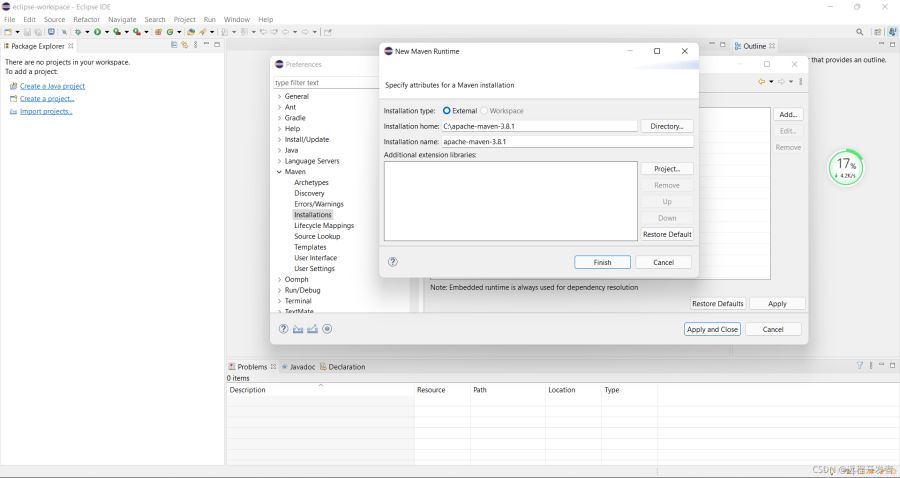Screen dimensions: 900x478
Task: Click help icon in New Maven Runtime dialog
Action: 393,262
